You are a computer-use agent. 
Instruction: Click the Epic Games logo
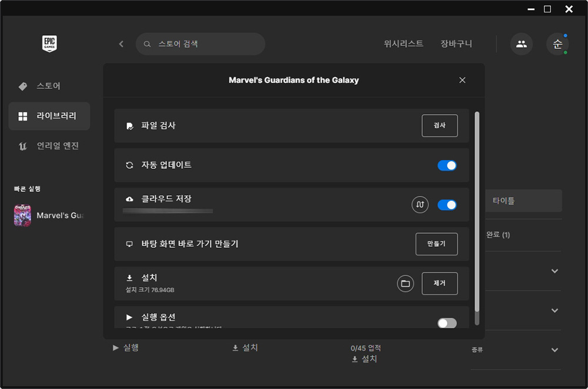(49, 44)
